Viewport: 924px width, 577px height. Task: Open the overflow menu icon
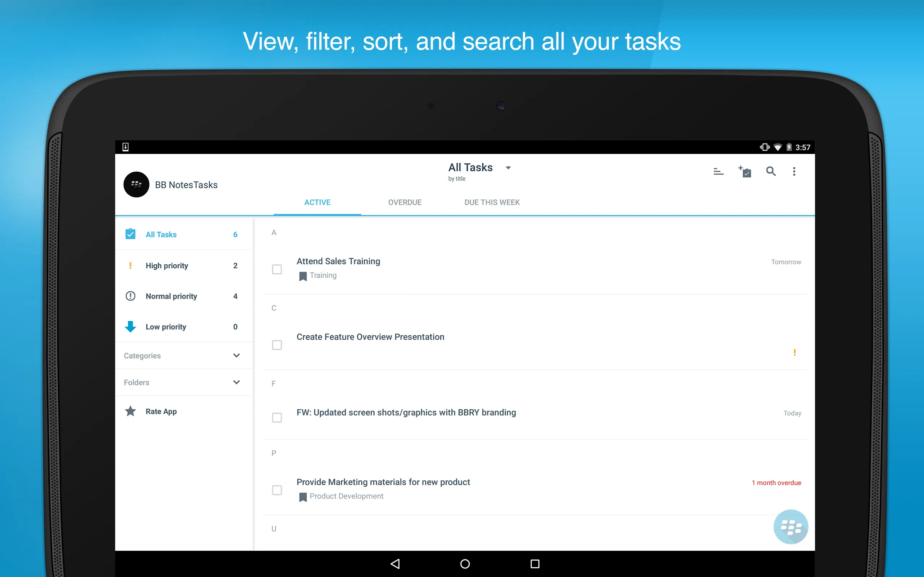pos(794,171)
